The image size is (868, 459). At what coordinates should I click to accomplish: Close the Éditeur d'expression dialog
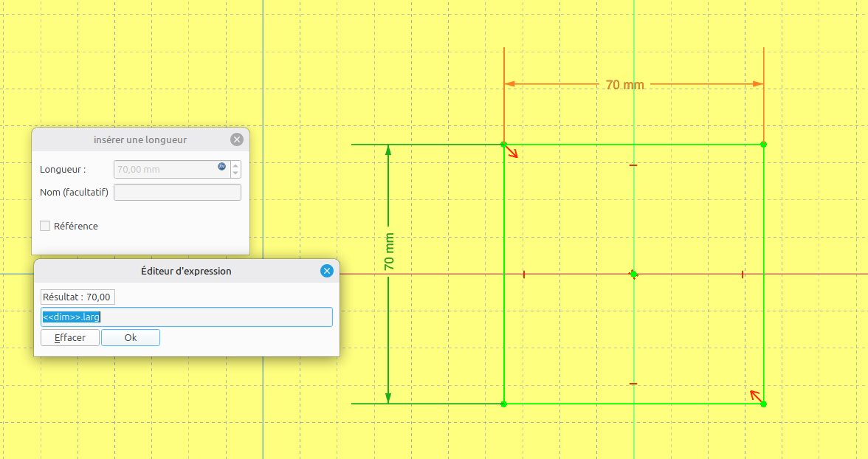tap(327, 271)
